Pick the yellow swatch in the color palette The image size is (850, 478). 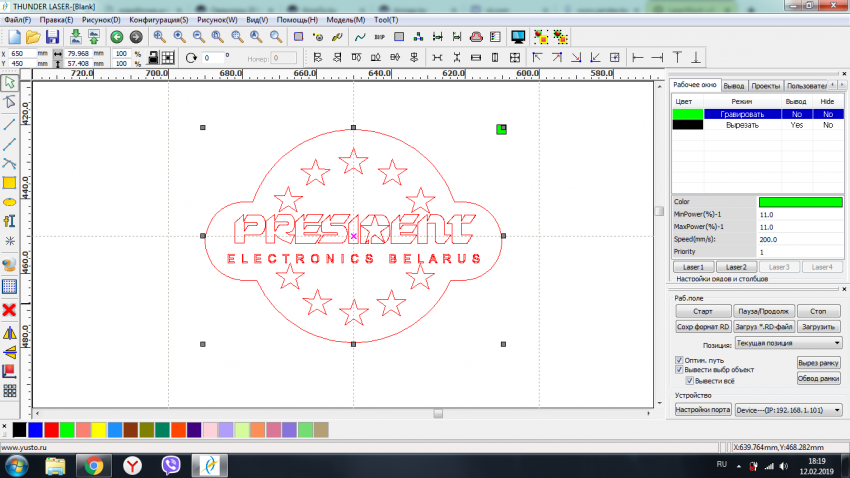(99, 429)
